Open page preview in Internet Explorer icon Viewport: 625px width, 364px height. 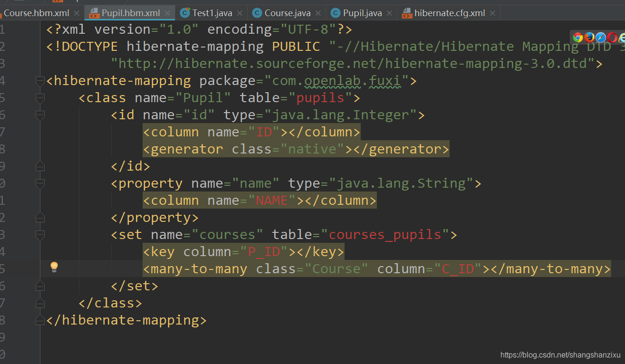coord(622,38)
